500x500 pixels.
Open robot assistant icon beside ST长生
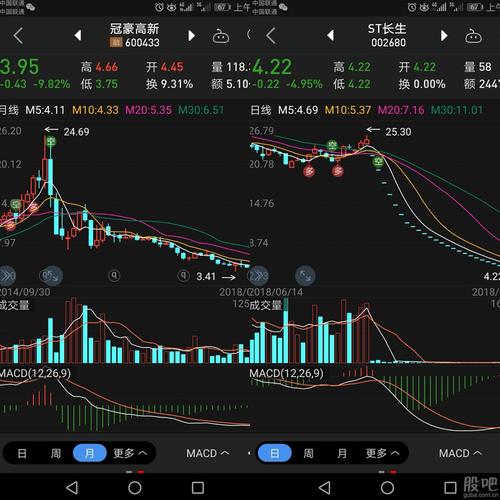point(473,36)
